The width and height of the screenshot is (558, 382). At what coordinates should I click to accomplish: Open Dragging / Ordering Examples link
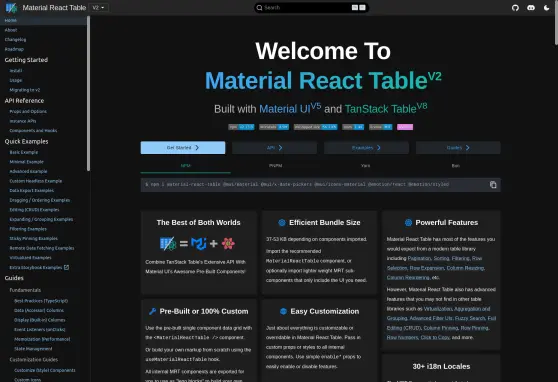tap(40, 200)
